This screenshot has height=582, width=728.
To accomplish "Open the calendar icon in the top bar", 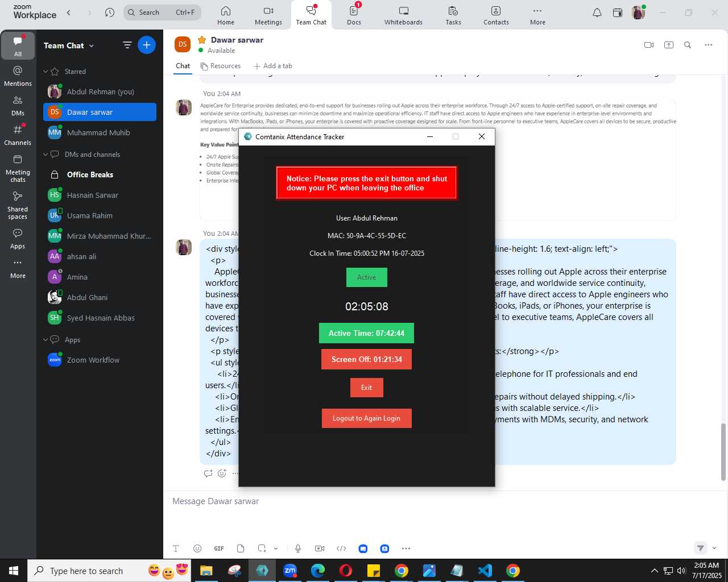I will click(618, 13).
